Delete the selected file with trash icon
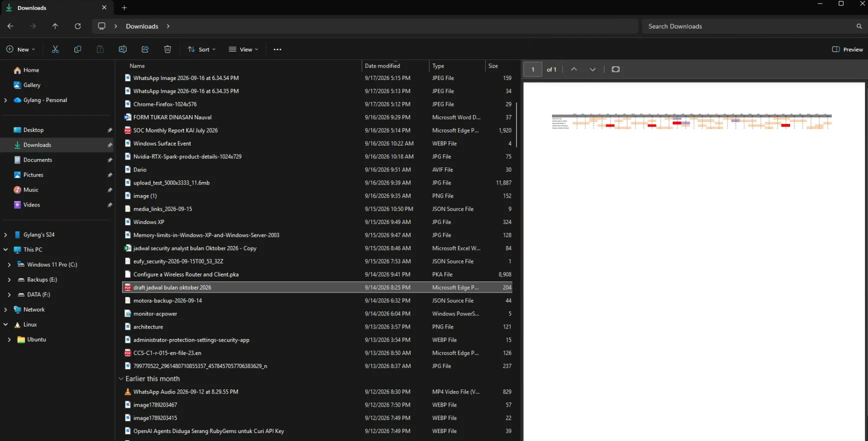This screenshot has width=868, height=441. coord(167,49)
